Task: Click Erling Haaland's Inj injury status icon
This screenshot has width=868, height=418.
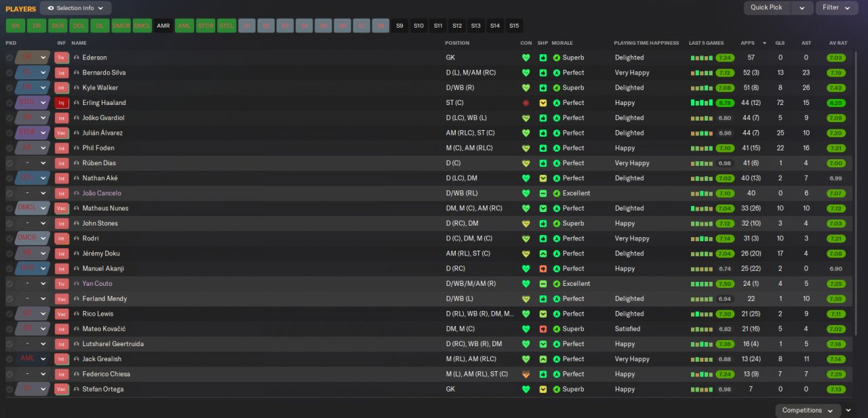Action: point(62,103)
